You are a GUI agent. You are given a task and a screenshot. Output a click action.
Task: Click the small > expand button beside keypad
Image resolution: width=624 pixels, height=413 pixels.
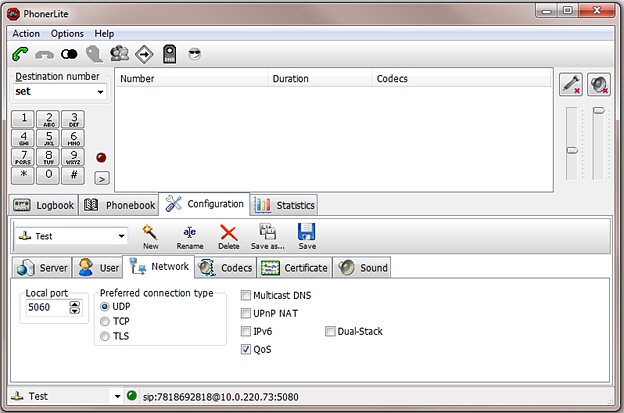click(102, 179)
